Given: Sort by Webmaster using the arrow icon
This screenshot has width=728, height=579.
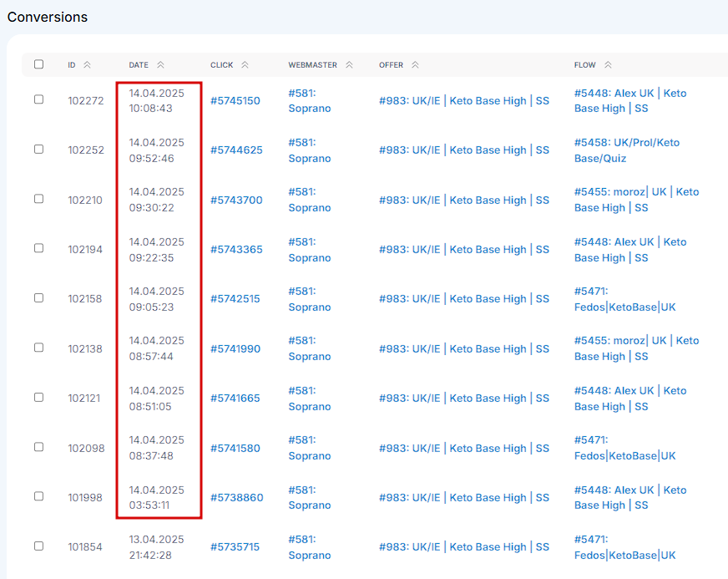Looking at the screenshot, I should [349, 65].
